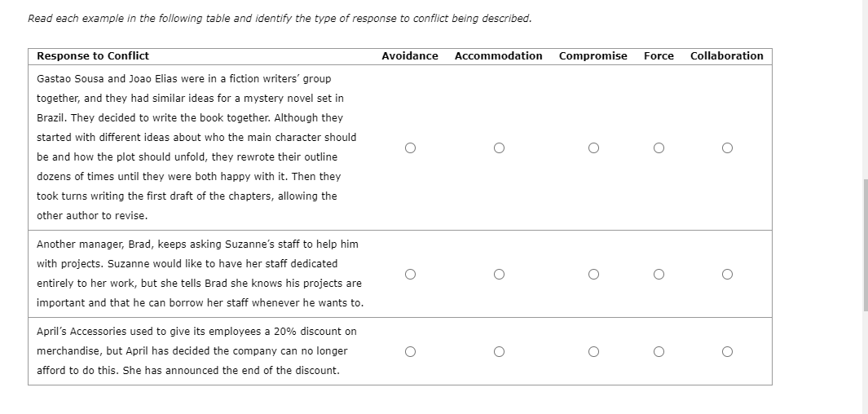Select Collaboration for the Suzanne's staff example
Viewport: 868px width, 414px height.
(727, 275)
